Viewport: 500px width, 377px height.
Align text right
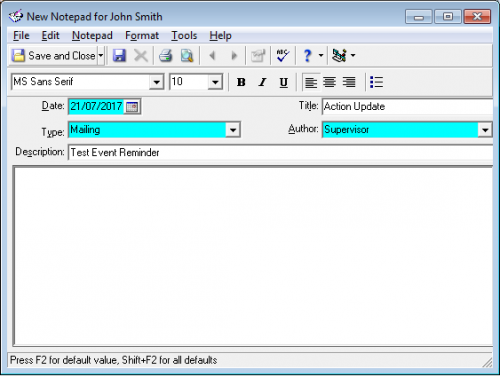[x=349, y=82]
